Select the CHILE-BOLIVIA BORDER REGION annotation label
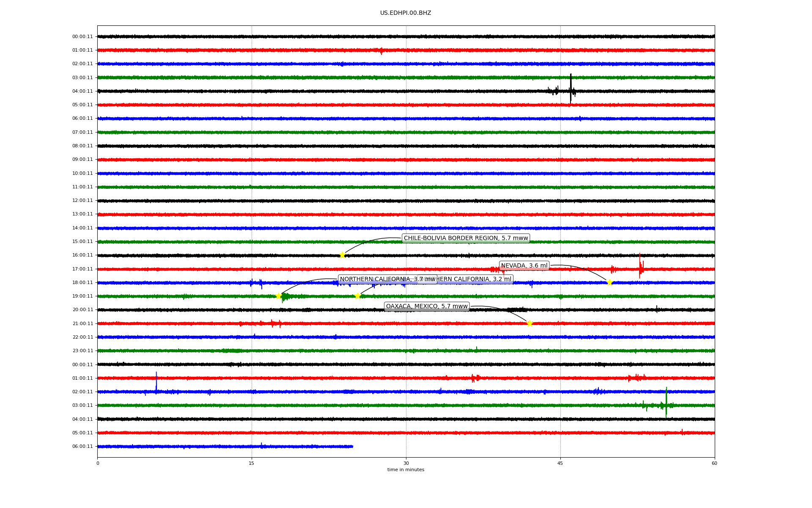 tap(466, 238)
